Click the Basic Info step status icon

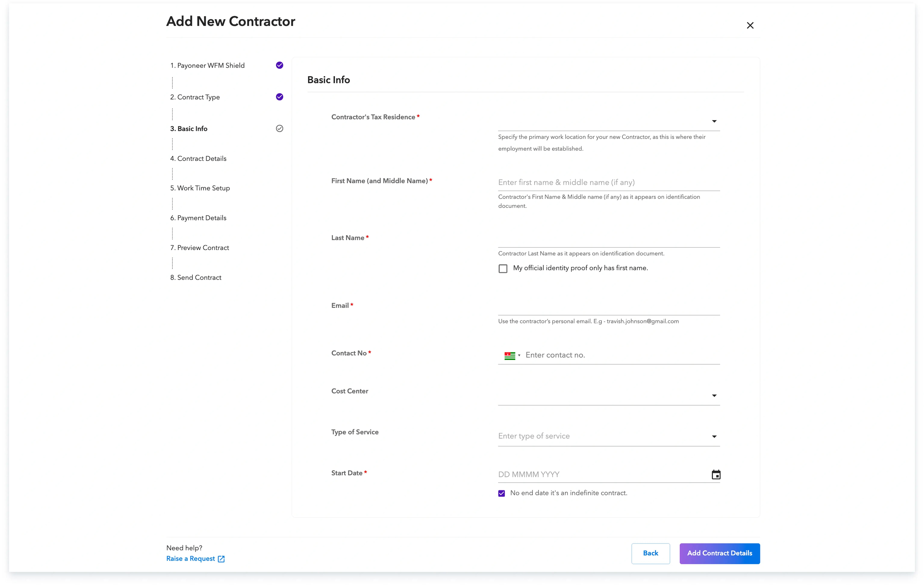point(279,128)
